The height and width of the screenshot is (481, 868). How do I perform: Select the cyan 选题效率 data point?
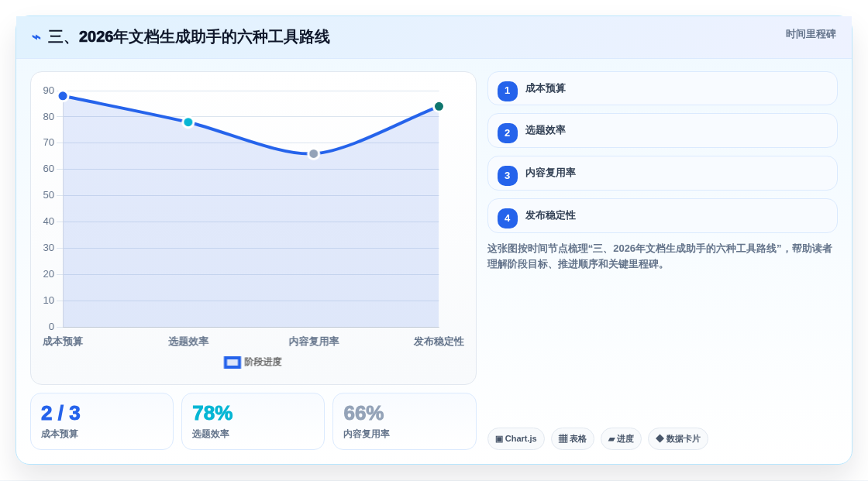(188, 122)
